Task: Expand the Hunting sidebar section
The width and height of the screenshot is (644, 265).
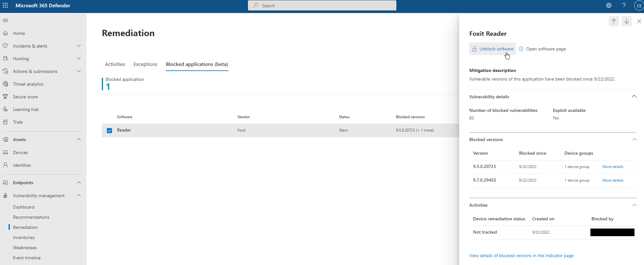Action: 79,59
